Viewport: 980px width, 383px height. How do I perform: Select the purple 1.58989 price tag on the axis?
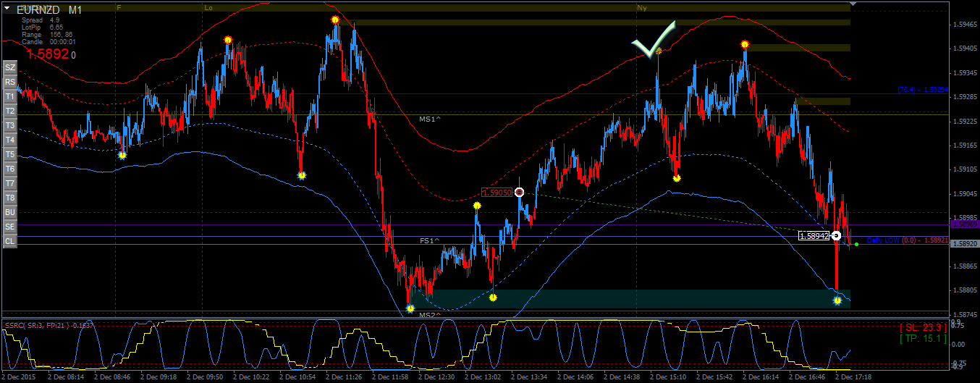[964, 225]
